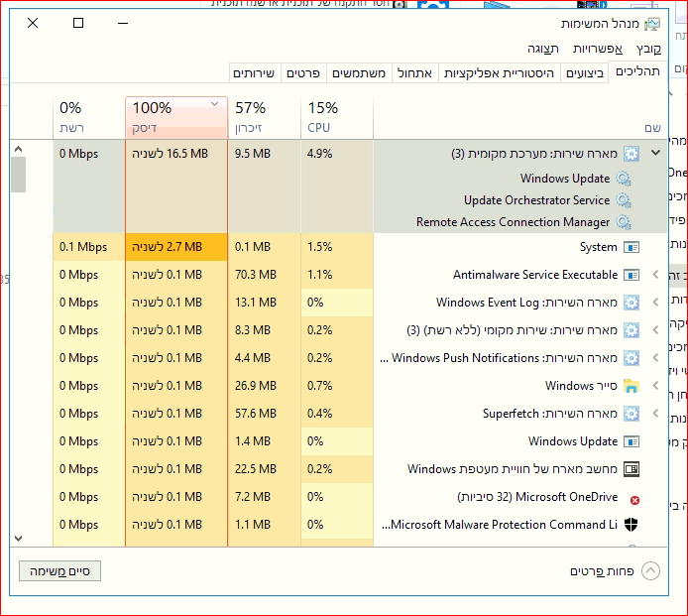Click the Windows Push Notifications service host icon

631,358
